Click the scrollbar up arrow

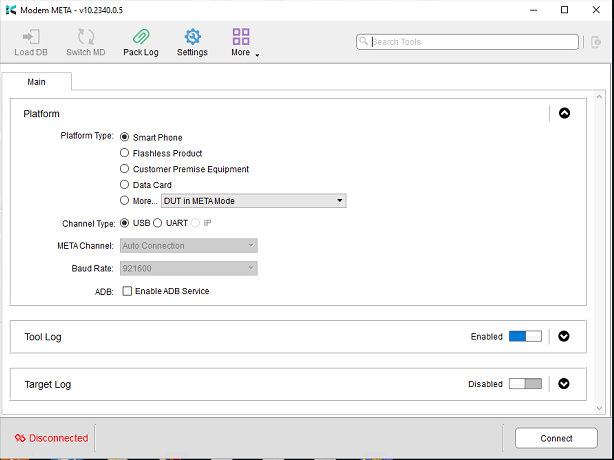click(x=599, y=96)
